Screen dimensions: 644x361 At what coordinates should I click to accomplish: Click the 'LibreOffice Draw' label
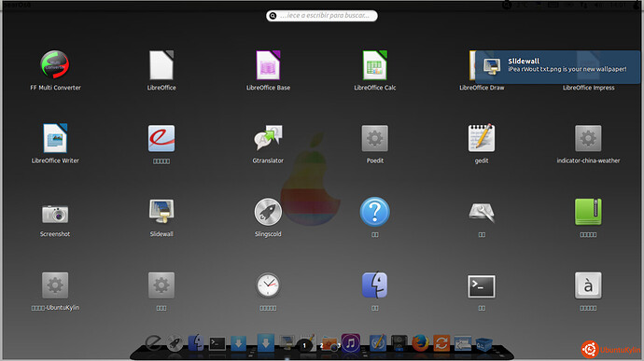[482, 88]
